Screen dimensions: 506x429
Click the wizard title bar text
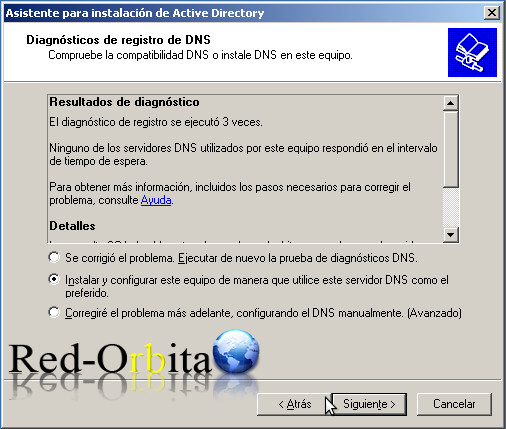tap(135, 13)
